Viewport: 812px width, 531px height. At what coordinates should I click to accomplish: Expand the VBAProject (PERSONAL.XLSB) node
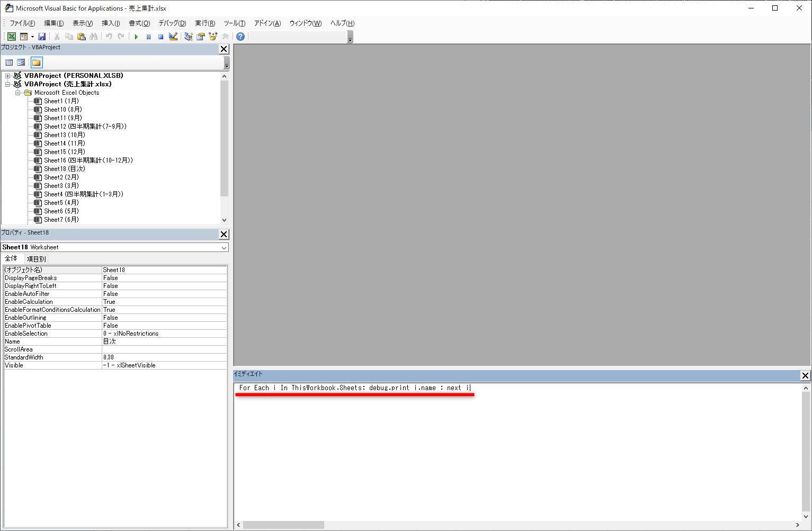point(7,75)
